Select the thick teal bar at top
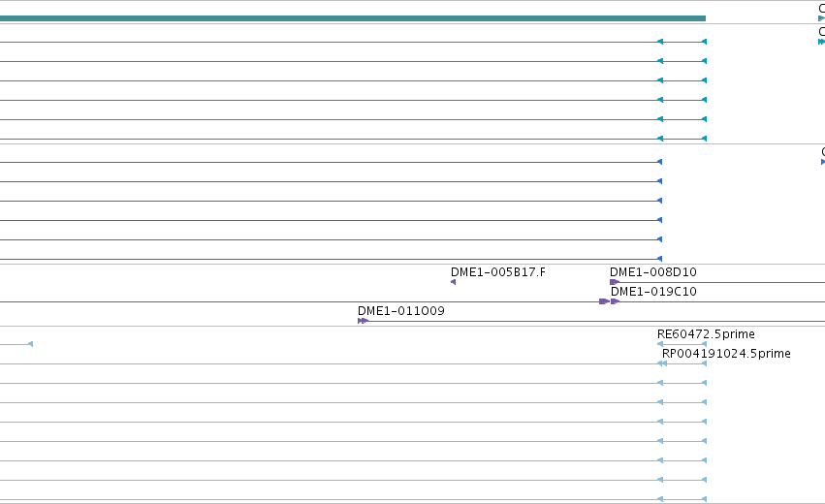Screen dimensions: 825x504 point(353,18)
